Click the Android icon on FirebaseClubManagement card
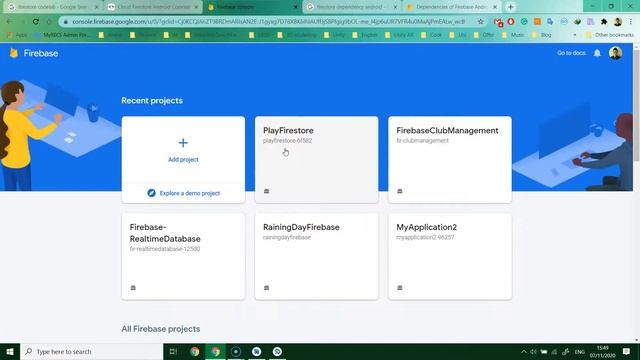Image resolution: width=640 pixels, height=360 pixels. [x=400, y=191]
